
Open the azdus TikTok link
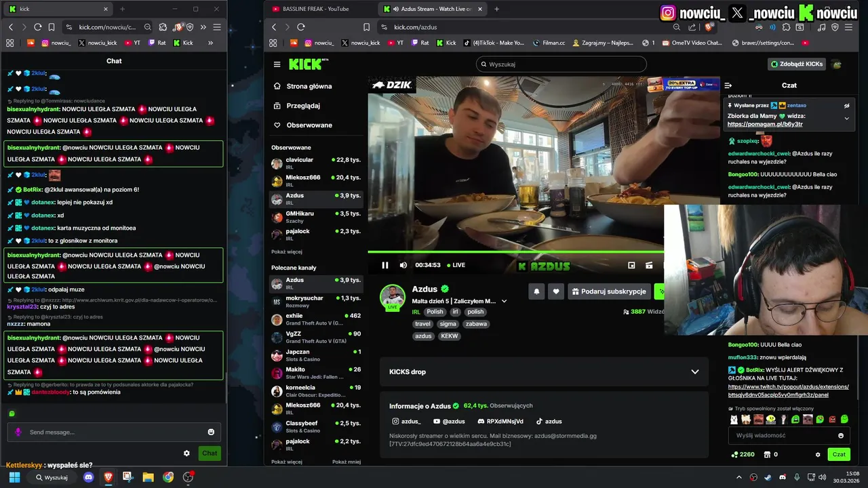coord(549,421)
